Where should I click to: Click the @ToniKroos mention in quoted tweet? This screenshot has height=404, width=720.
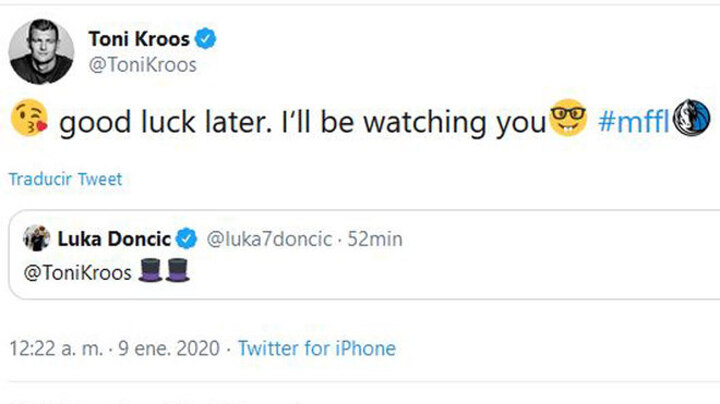tap(76, 272)
